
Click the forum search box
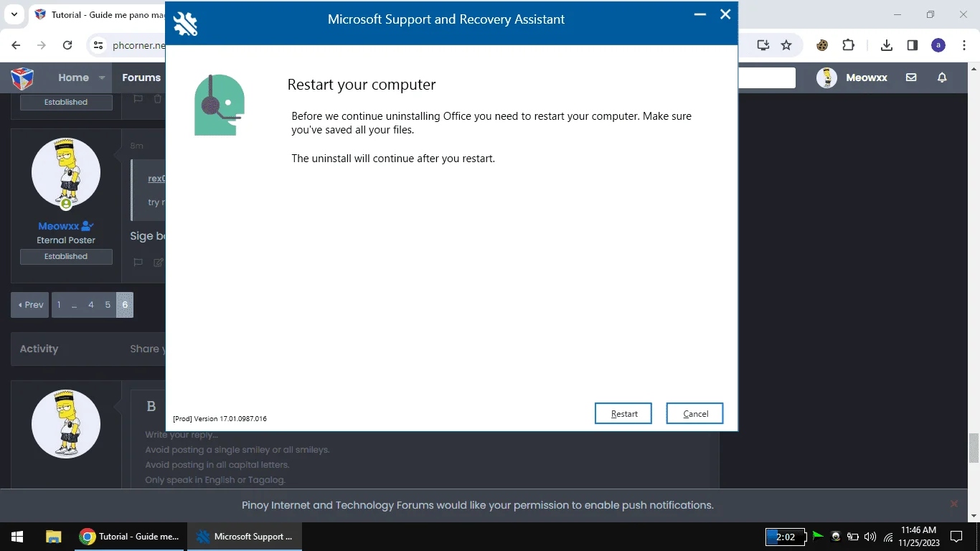(766, 77)
